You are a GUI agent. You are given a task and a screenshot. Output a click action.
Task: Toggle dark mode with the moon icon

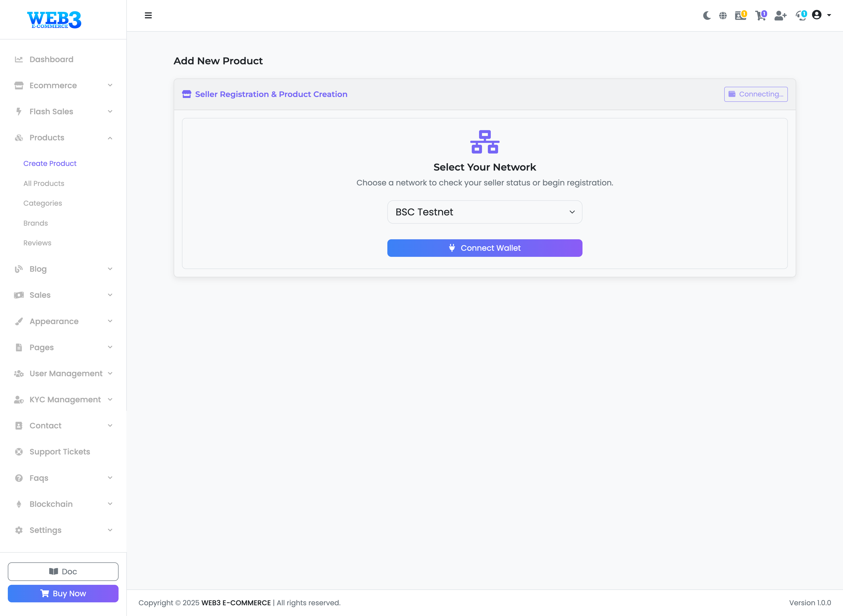tap(706, 16)
